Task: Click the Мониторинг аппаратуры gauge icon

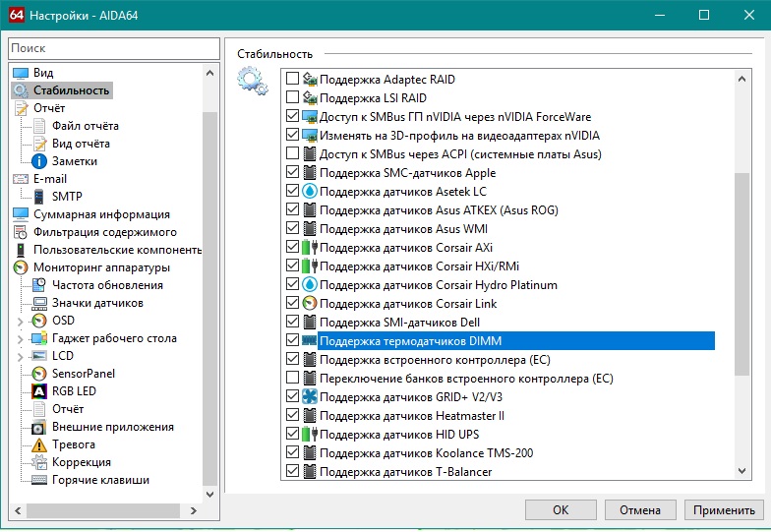Action: [x=21, y=267]
